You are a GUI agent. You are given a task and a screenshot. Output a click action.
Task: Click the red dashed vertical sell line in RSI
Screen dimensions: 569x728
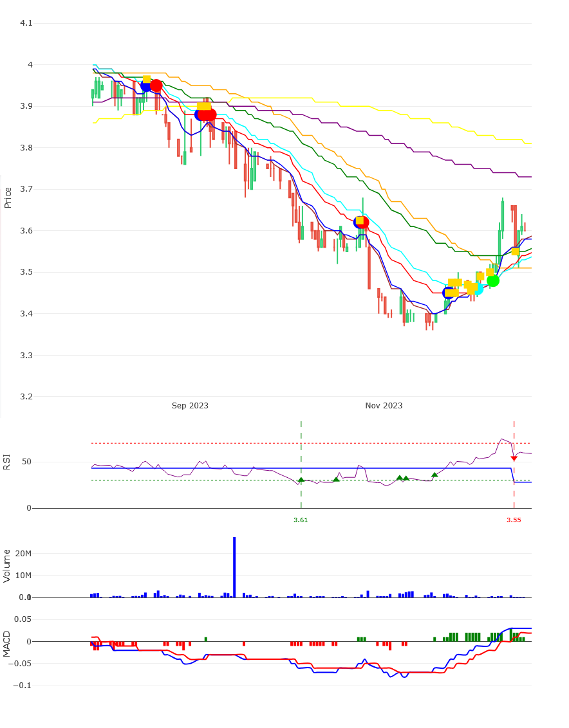tap(514, 465)
